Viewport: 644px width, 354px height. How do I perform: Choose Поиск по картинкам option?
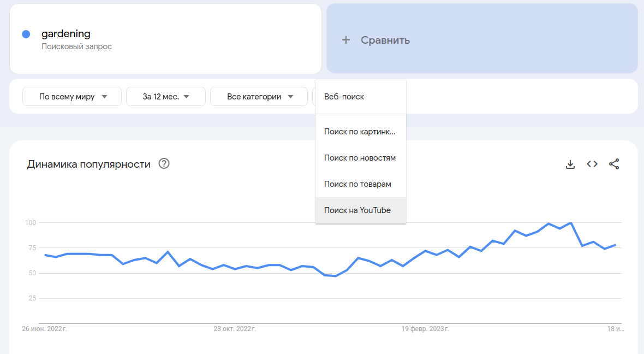point(359,132)
